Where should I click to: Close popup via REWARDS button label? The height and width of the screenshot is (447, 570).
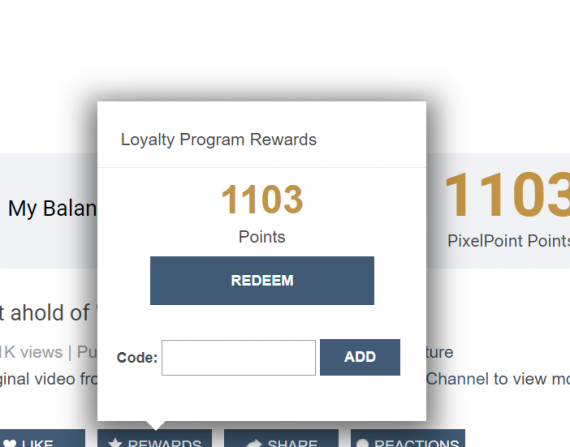pos(165,443)
